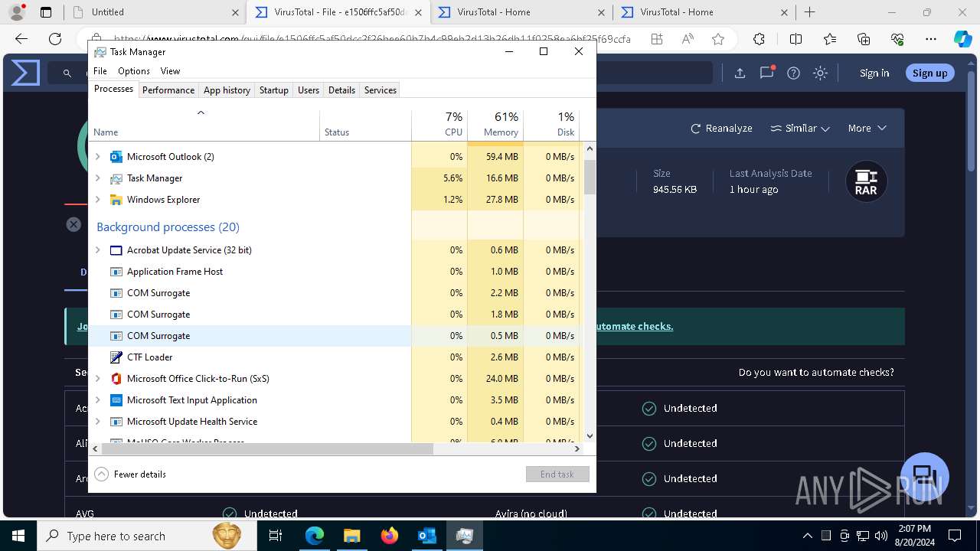Open the More dropdown on VirusTotal
The width and height of the screenshot is (980, 551).
pos(867,129)
